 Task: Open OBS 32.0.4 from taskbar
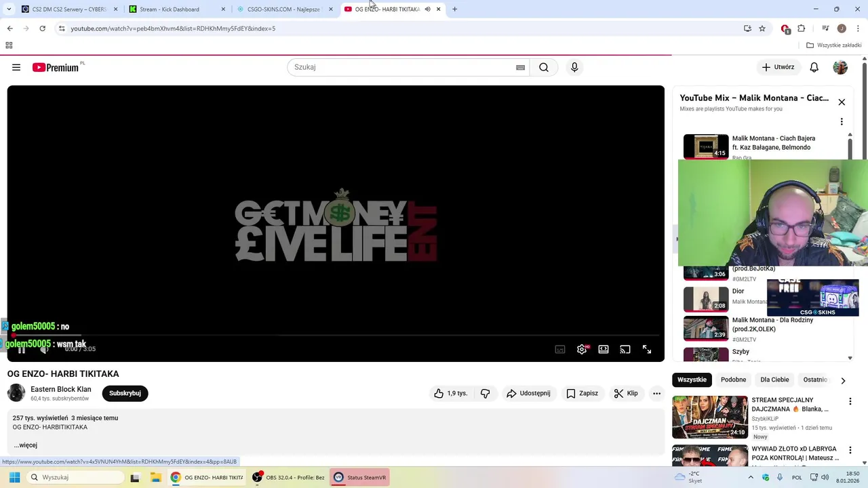288,477
